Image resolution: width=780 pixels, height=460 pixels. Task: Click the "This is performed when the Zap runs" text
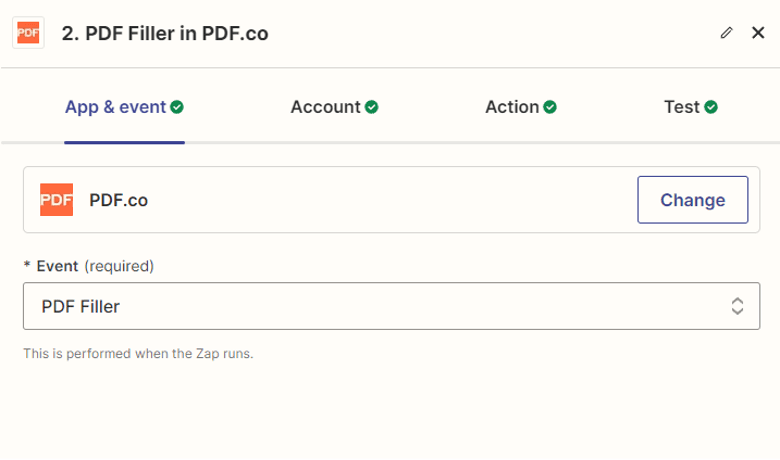pos(138,353)
